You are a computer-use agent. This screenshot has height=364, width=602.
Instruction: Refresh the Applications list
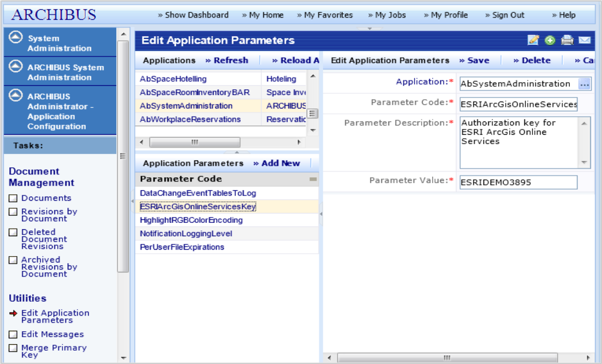[227, 60]
